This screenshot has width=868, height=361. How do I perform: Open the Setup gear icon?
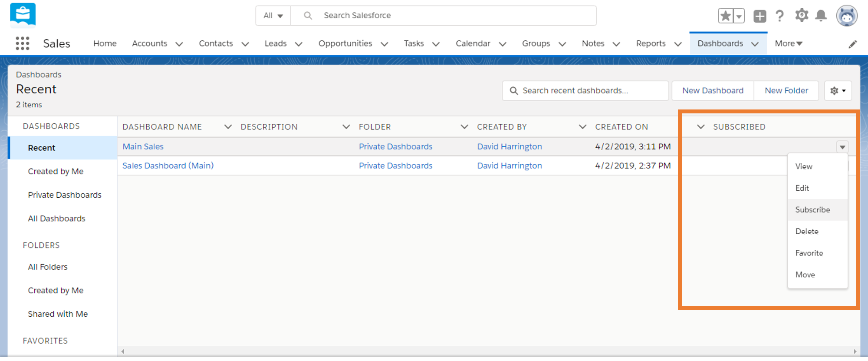coord(802,16)
